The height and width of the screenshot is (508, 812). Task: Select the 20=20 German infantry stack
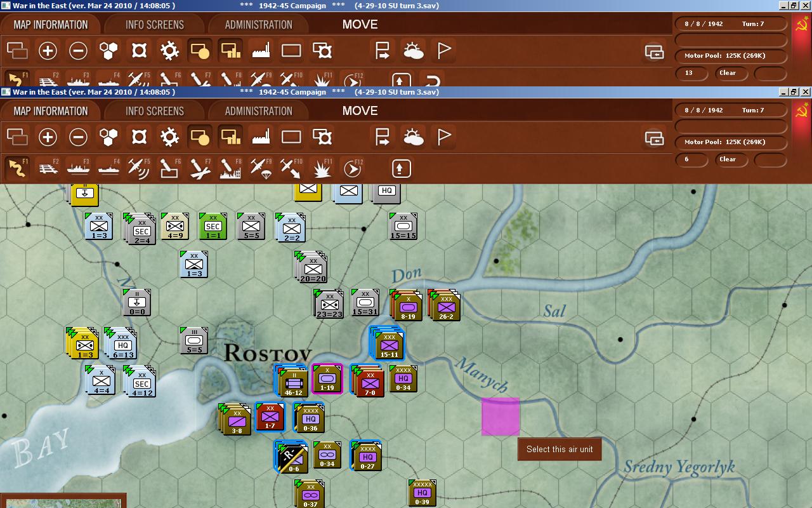311,267
